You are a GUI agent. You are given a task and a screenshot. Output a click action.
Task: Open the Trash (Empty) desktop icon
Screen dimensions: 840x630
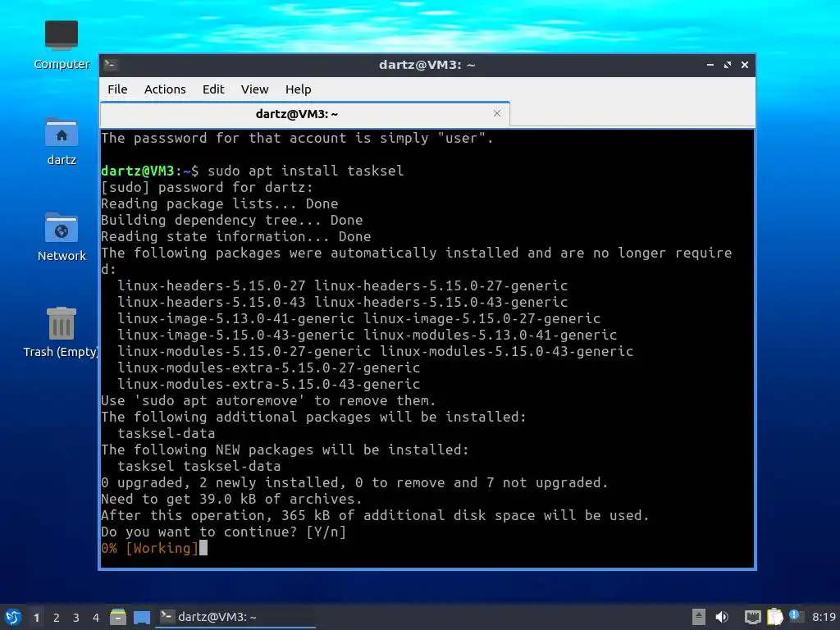[61, 333]
